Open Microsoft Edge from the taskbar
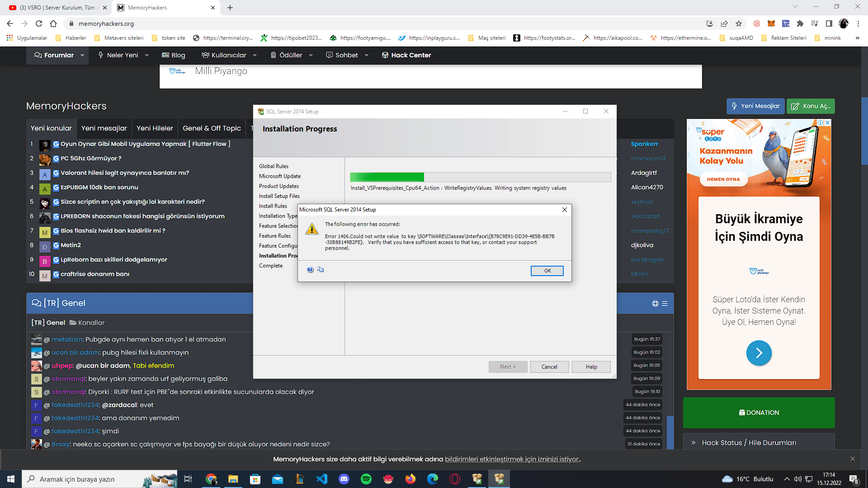This screenshot has height=488, width=868. click(x=433, y=479)
